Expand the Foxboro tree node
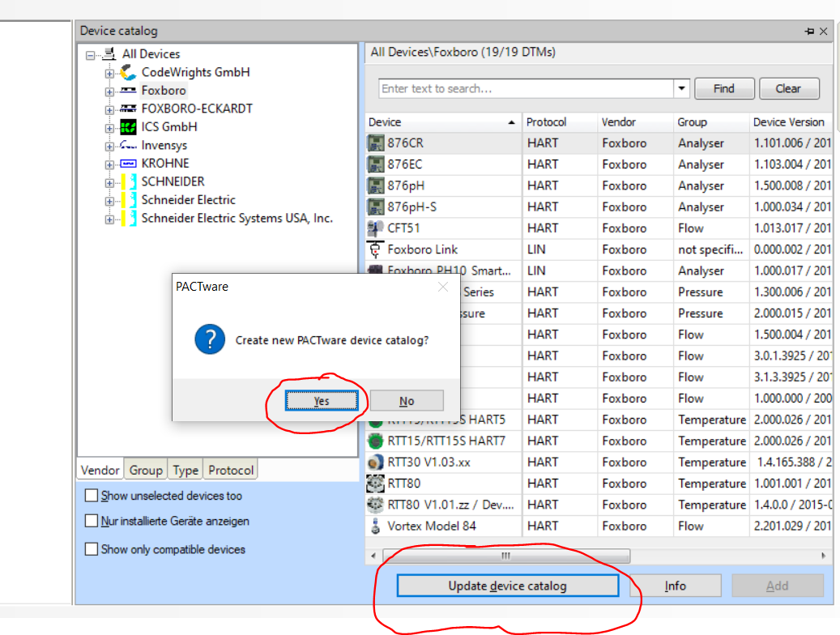840x635 pixels. click(109, 92)
